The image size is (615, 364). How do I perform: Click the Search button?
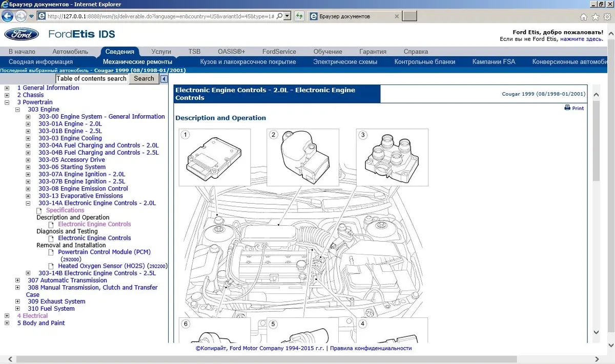pyautogui.click(x=144, y=79)
